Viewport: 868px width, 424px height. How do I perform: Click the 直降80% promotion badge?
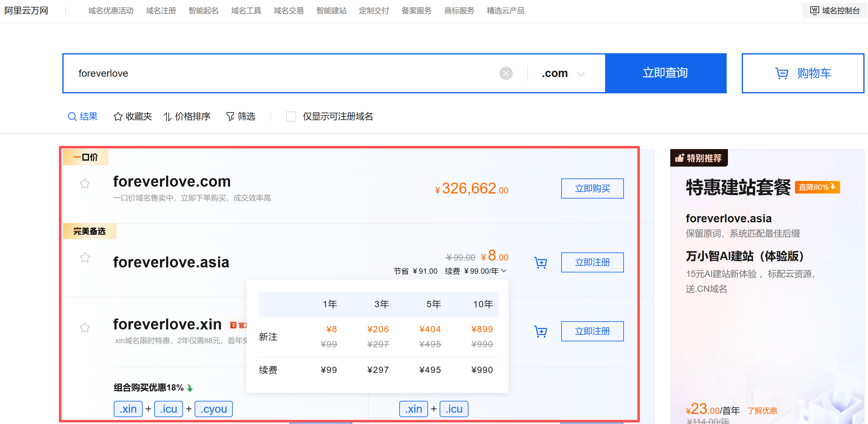(x=817, y=187)
